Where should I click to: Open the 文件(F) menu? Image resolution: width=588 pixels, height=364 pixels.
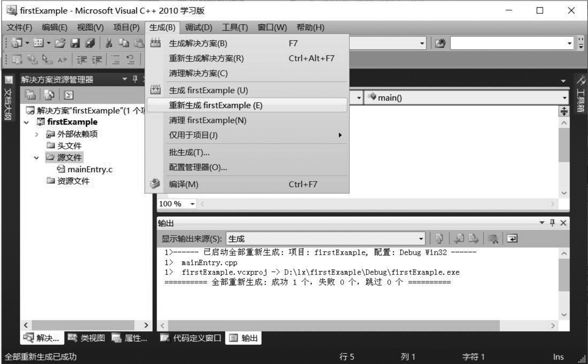click(19, 27)
